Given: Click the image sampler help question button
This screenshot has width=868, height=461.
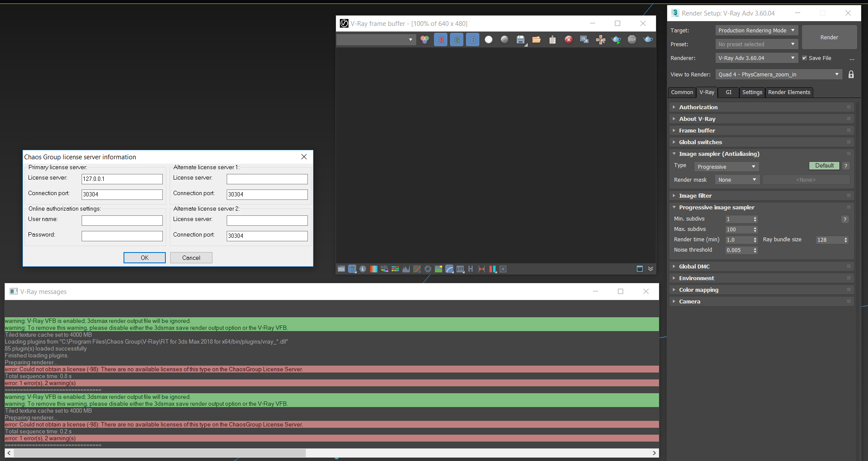Looking at the screenshot, I should click(x=846, y=166).
